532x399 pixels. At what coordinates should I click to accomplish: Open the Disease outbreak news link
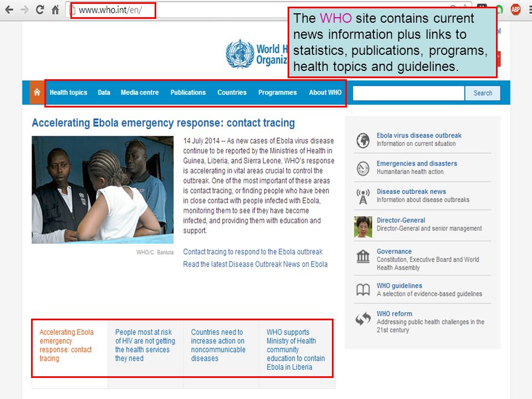tap(411, 192)
